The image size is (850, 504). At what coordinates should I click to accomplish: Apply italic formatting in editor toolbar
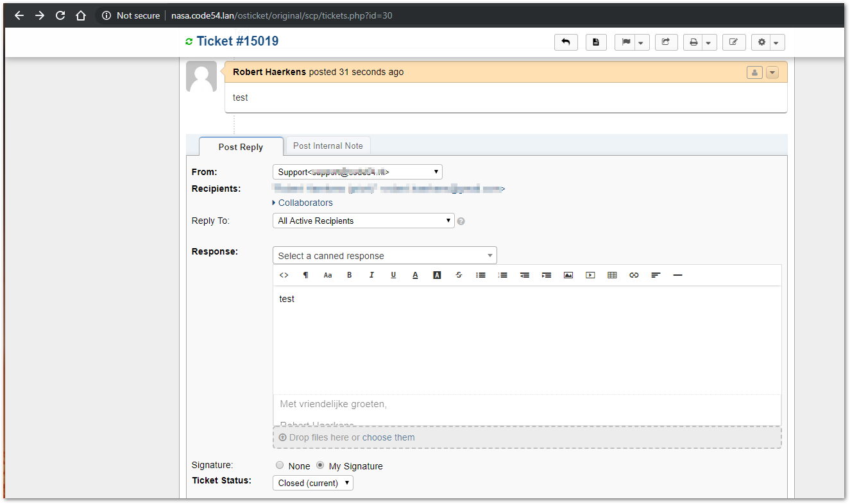(x=371, y=275)
